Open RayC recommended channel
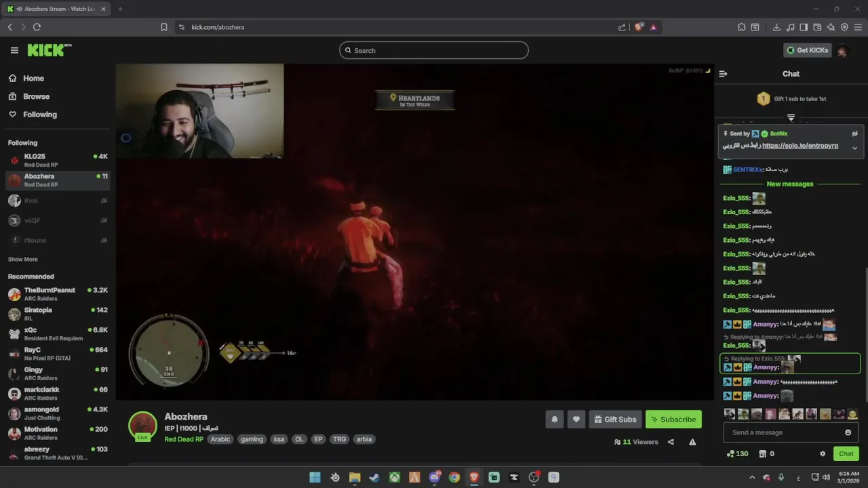 tap(58, 354)
